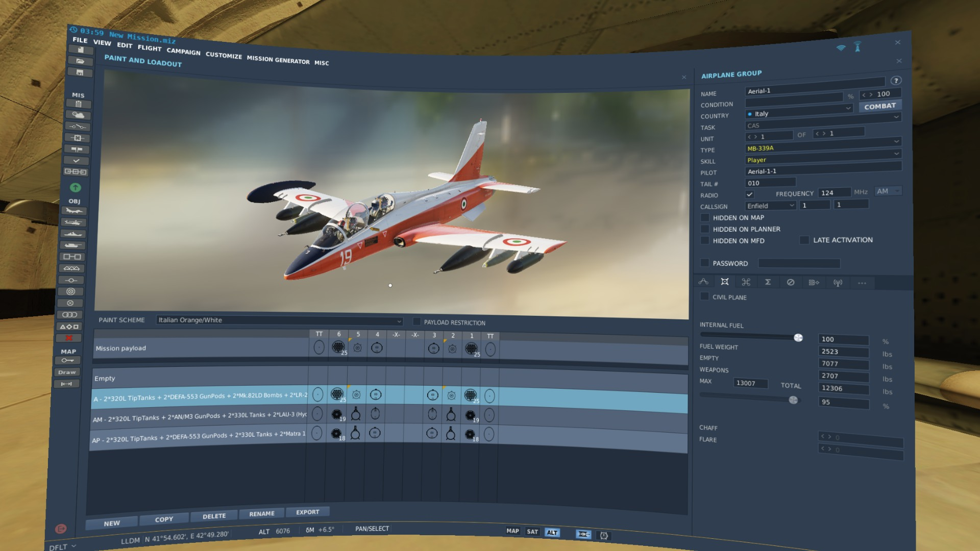Click the RENAME payload button
This screenshot has width=980, height=551.
point(262,513)
